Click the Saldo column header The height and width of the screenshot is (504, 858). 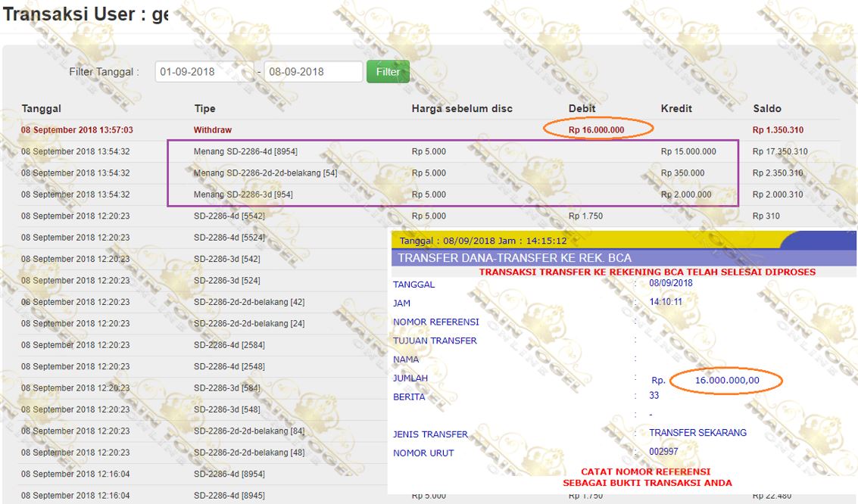[x=767, y=108]
